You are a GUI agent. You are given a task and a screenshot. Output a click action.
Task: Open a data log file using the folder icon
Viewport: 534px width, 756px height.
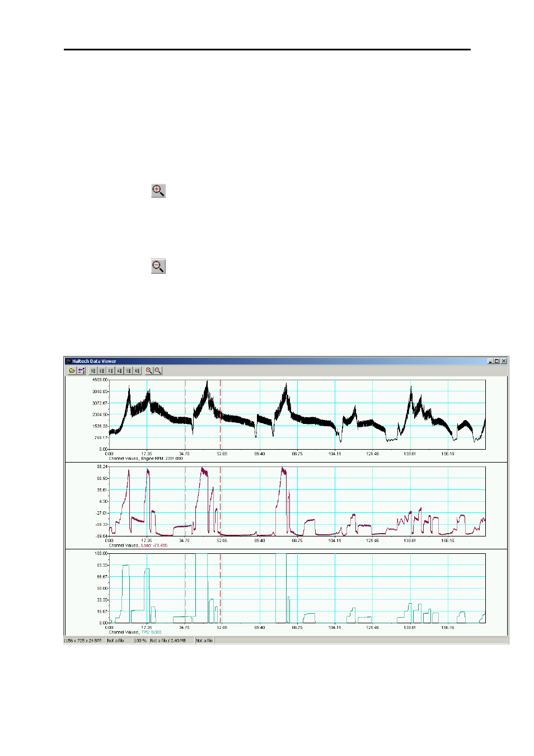point(72,371)
